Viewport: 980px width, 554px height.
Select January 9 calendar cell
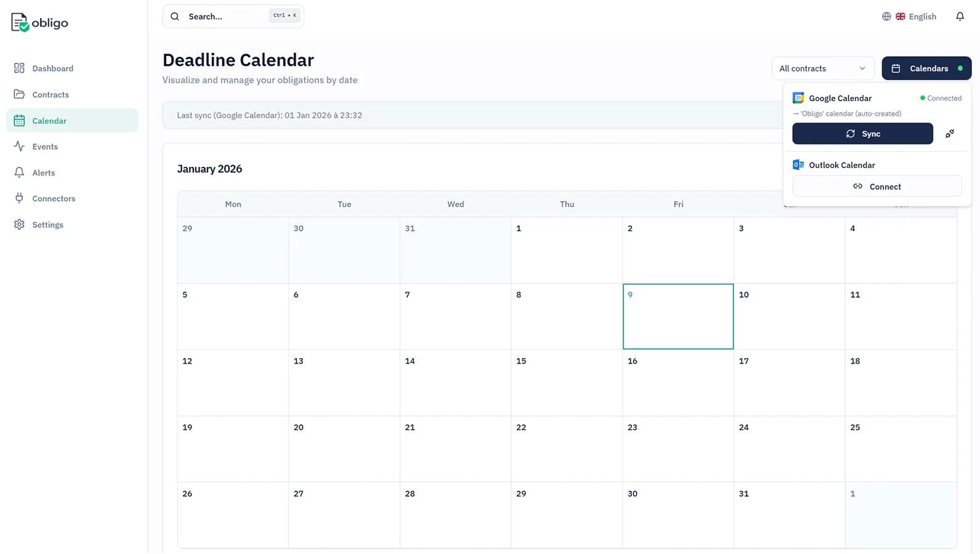coord(678,317)
